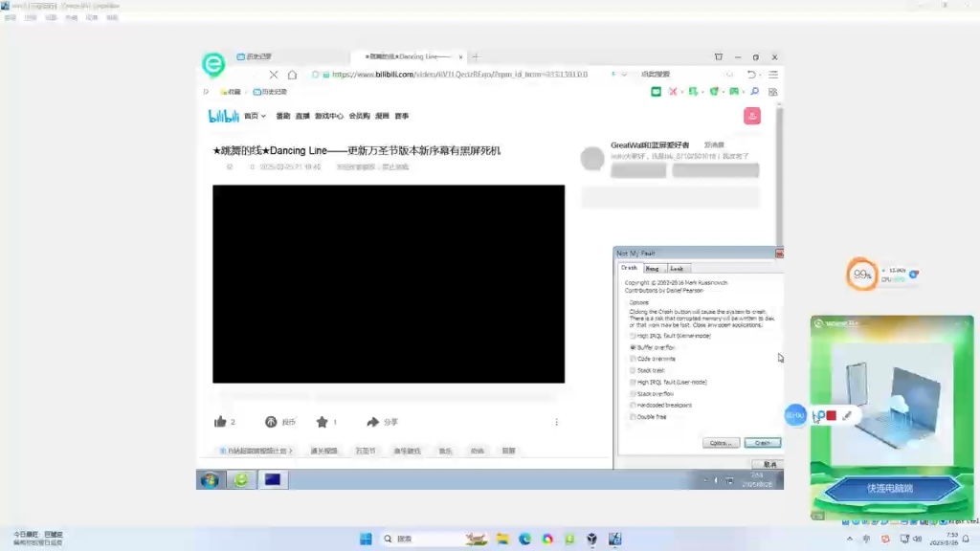This screenshot has width=980, height=551.
Task: Select Buffer overflow option
Action: 634,347
